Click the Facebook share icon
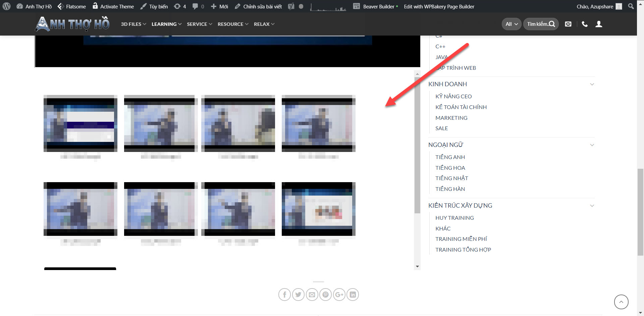644x316 pixels. (x=284, y=295)
